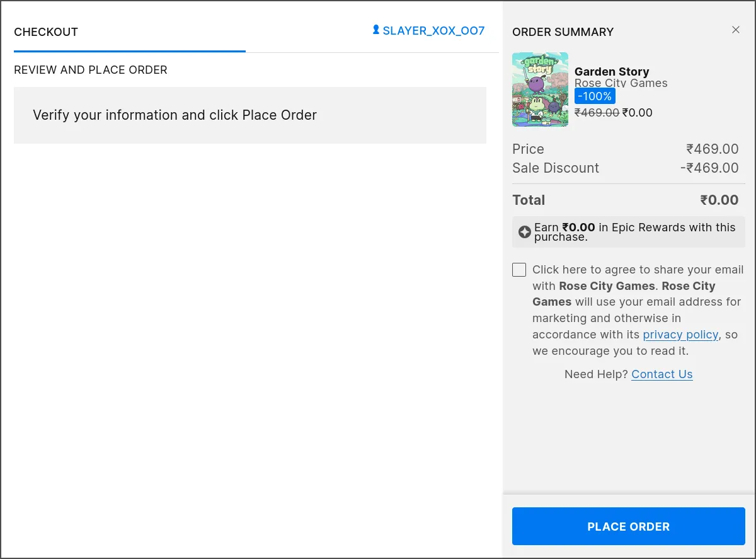Click the Verify your information message
The width and height of the screenshot is (756, 559).
pyautogui.click(x=175, y=115)
